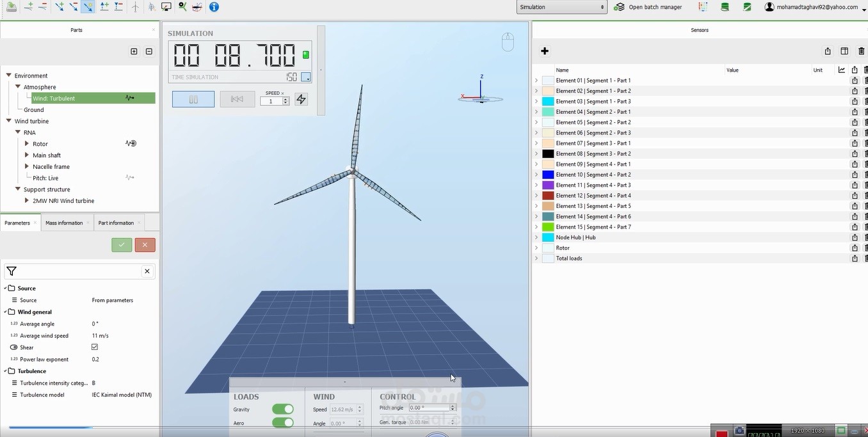Click the lightning bolt fast simulation icon
Screen dimensions: 868x437
click(301, 99)
